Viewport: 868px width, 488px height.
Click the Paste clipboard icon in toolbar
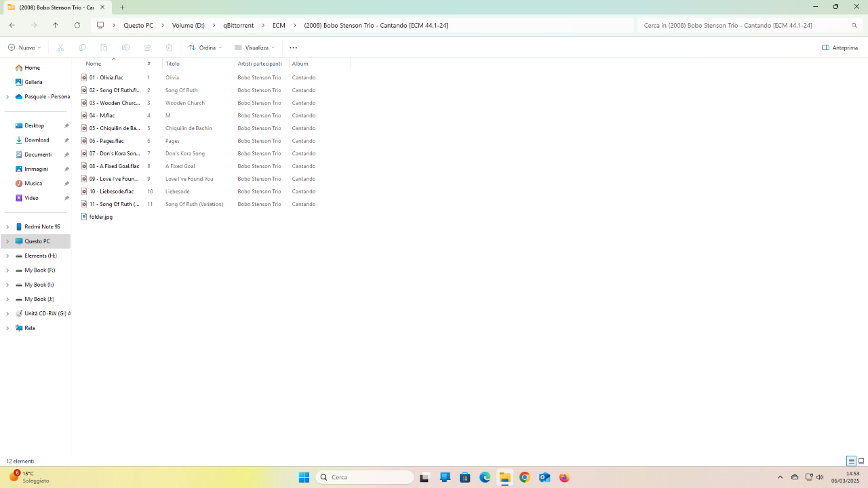pos(104,47)
